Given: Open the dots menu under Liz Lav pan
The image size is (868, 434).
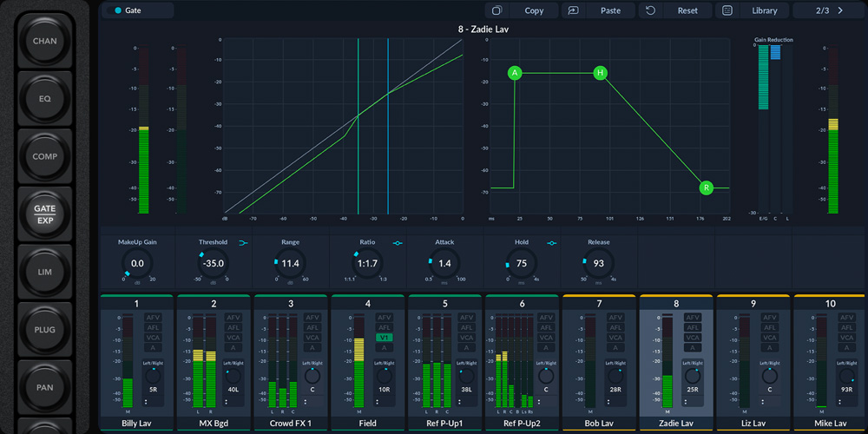Looking at the screenshot, I should [762, 402].
